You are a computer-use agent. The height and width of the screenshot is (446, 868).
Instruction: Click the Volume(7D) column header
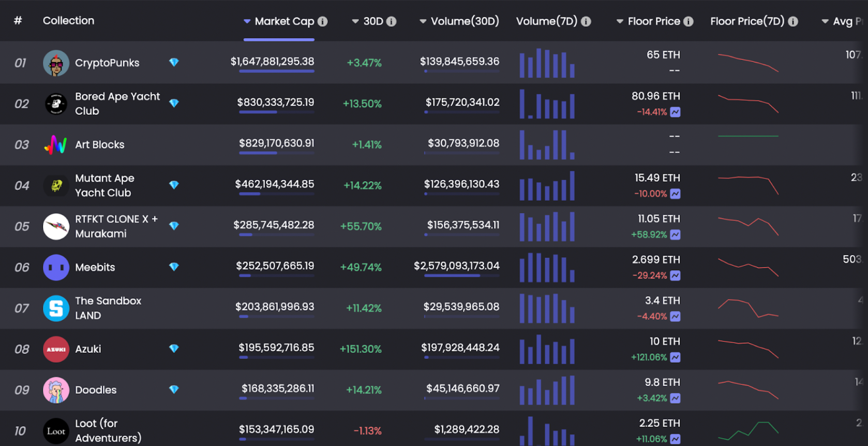tap(547, 21)
